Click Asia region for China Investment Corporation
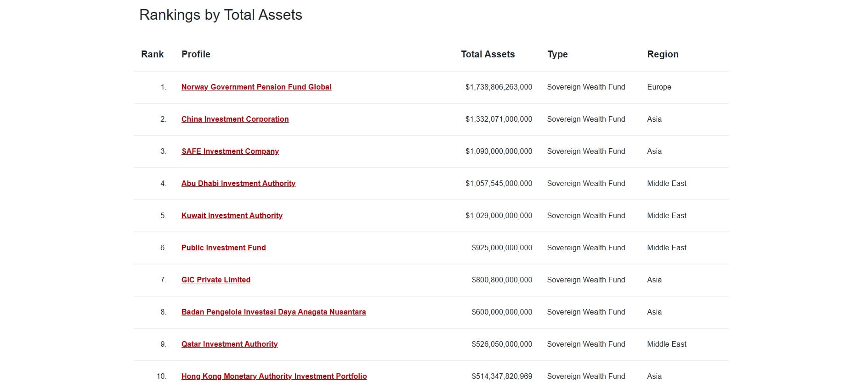The image size is (868, 388). [x=654, y=119]
